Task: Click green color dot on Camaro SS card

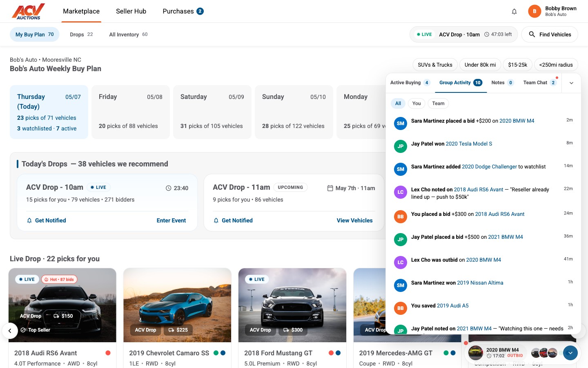Action: tap(216, 353)
